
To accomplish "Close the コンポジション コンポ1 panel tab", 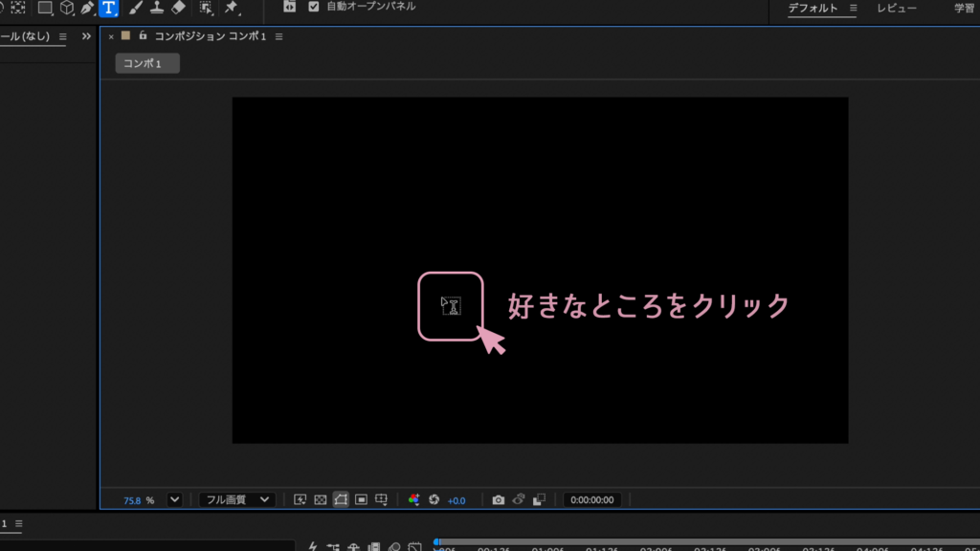I will 111,37.
